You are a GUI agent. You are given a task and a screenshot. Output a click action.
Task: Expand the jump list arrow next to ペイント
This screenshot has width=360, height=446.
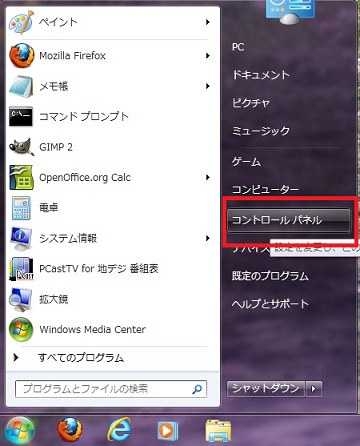click(208, 22)
